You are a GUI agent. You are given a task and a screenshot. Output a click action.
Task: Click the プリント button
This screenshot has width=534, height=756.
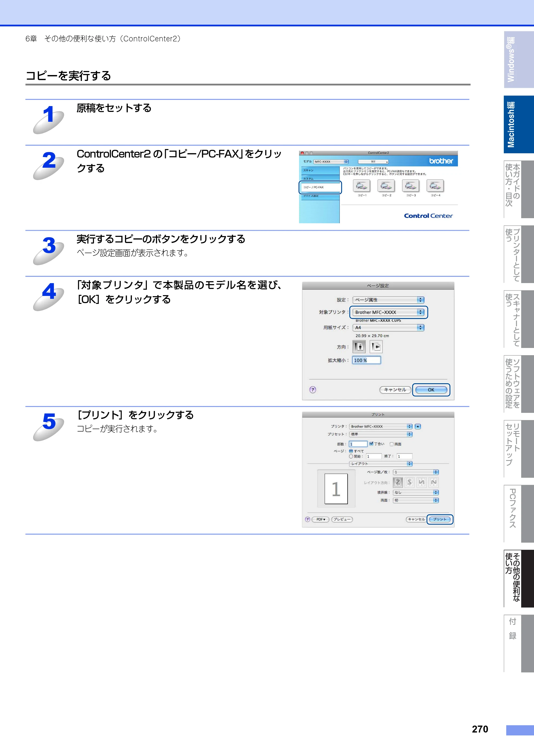(439, 519)
